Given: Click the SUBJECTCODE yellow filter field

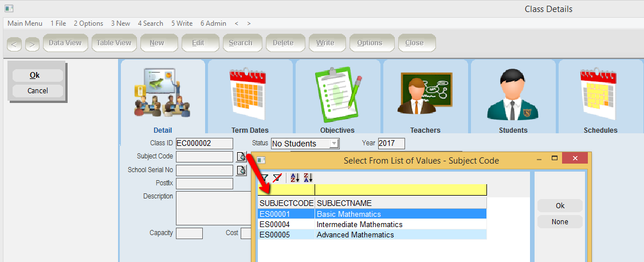Looking at the screenshot, I should [x=286, y=190].
